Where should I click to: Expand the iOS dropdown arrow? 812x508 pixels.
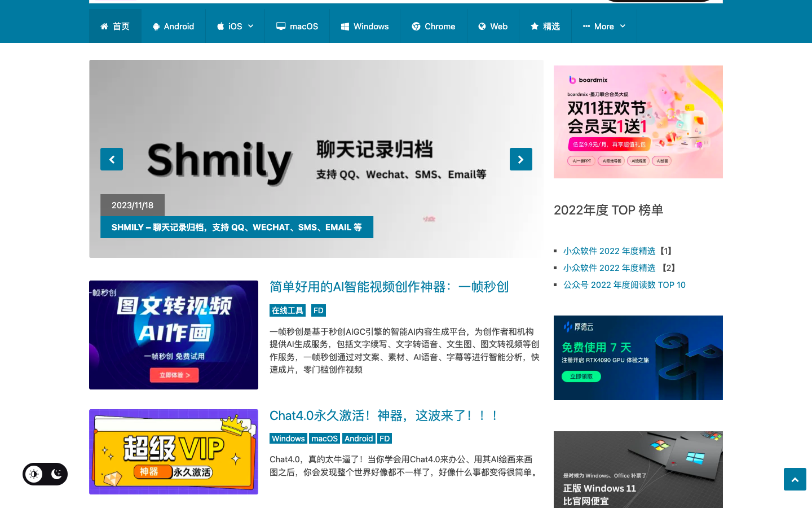pyautogui.click(x=251, y=26)
